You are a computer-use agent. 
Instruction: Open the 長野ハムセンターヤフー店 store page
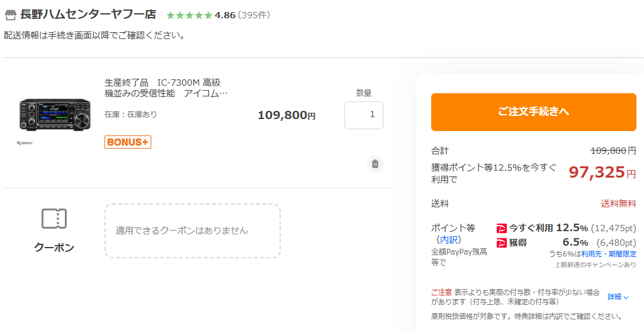[x=88, y=14]
